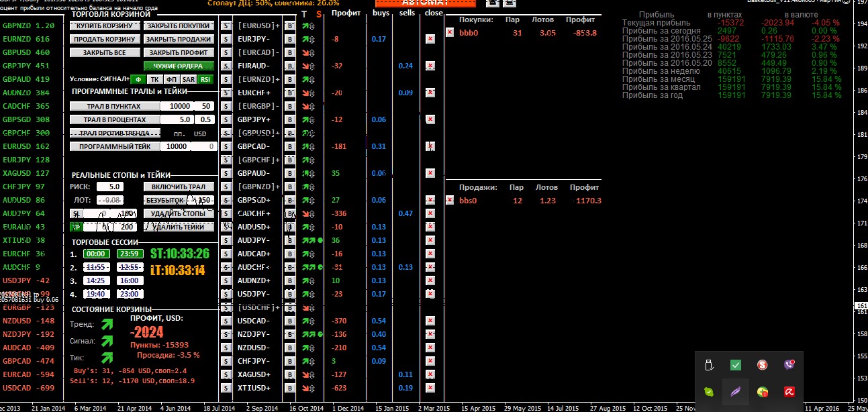Toggle the ЧУЖИЕ ОРДЕРА green button
868x412 pixels.
click(178, 66)
